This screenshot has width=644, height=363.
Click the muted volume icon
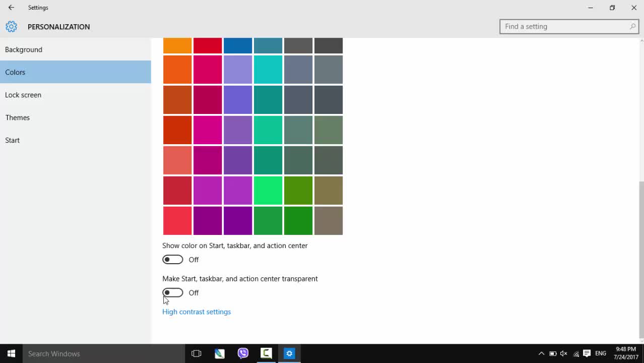[x=564, y=353]
